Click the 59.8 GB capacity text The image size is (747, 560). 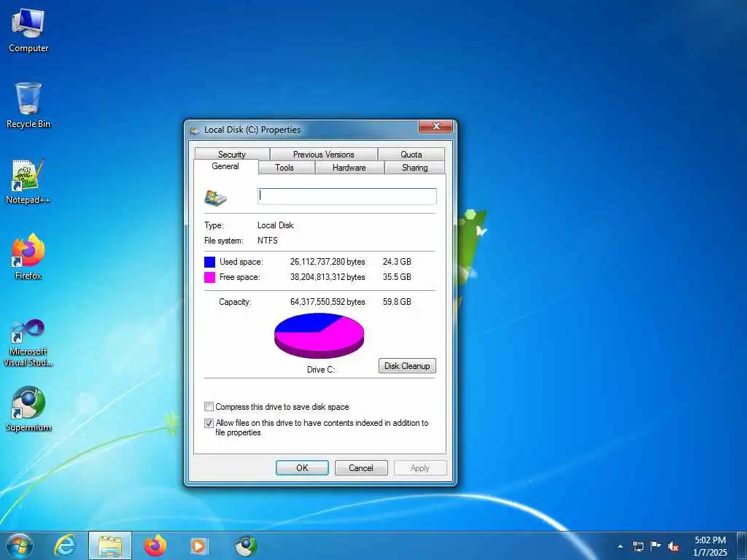397,302
